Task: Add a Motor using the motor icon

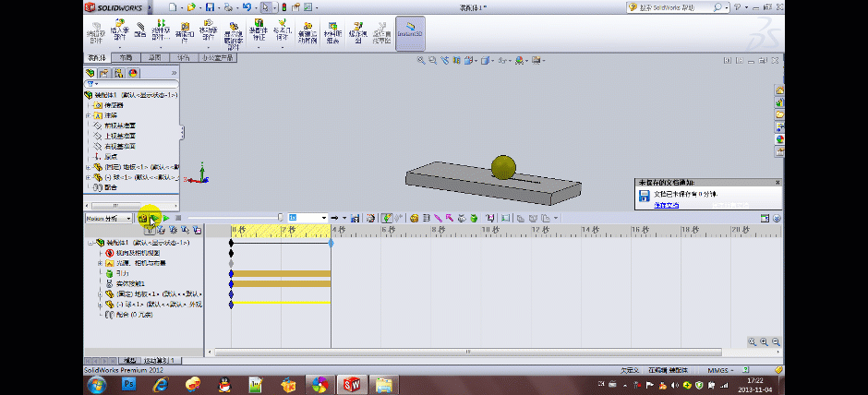Action: [414, 218]
